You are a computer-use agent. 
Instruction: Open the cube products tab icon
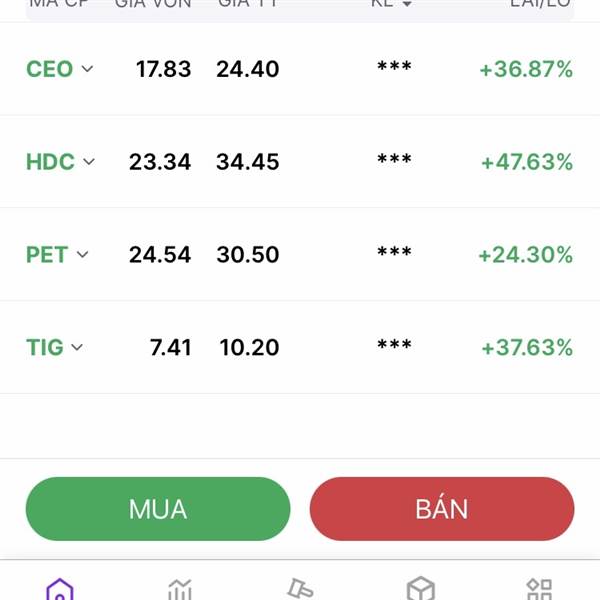click(421, 589)
